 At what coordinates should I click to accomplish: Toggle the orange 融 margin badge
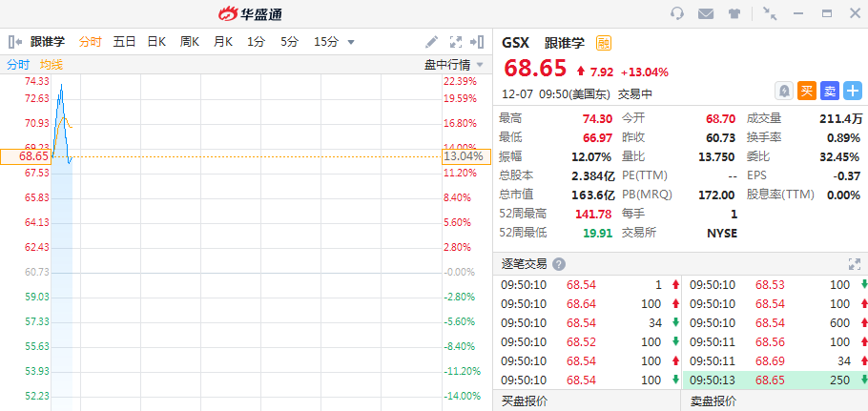(x=604, y=43)
